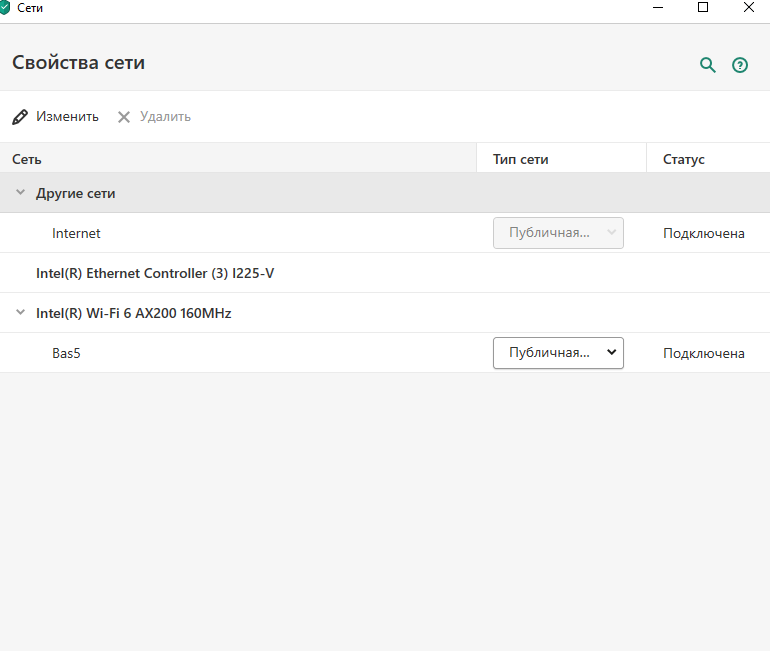Screen dimensions: 770x651
Task: Click Подключена status for Bas5
Action: coord(704,353)
